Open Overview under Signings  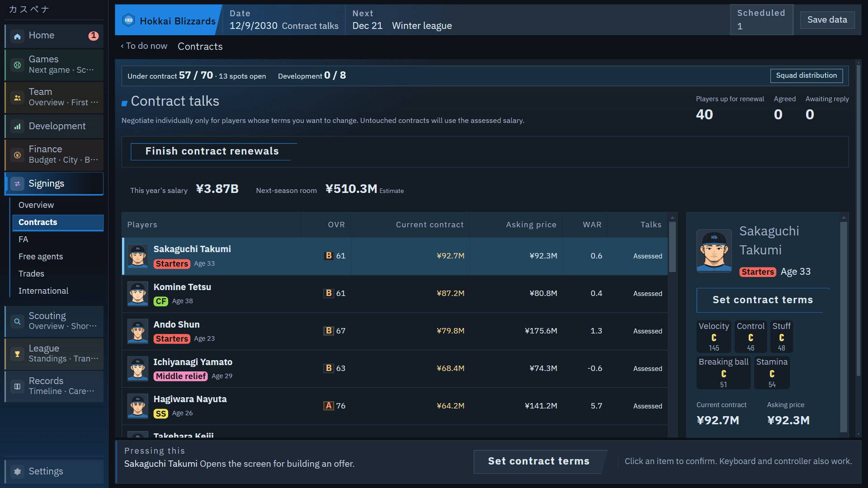[36, 205]
